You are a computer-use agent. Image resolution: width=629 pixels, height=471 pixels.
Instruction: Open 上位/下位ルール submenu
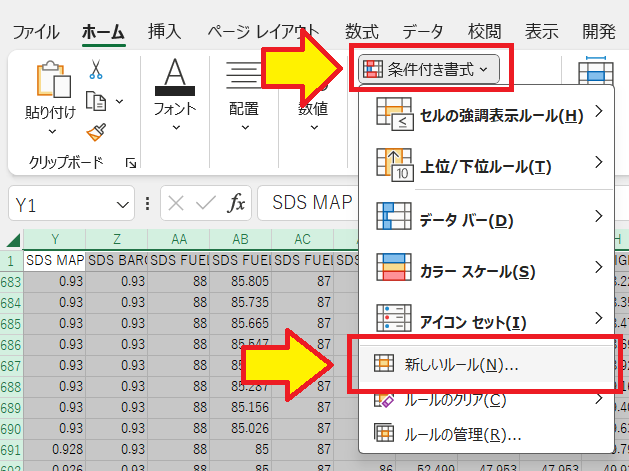pos(488,165)
